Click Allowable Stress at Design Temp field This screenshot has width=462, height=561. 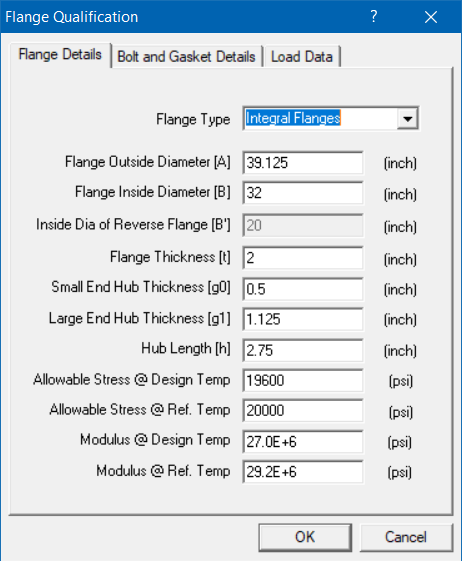(x=303, y=380)
